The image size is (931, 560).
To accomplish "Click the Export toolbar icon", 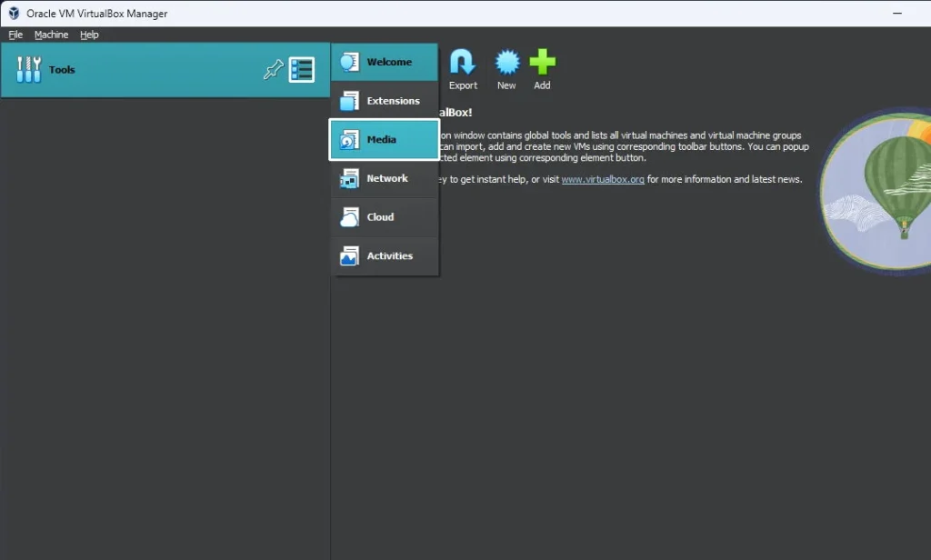I will pos(463,62).
